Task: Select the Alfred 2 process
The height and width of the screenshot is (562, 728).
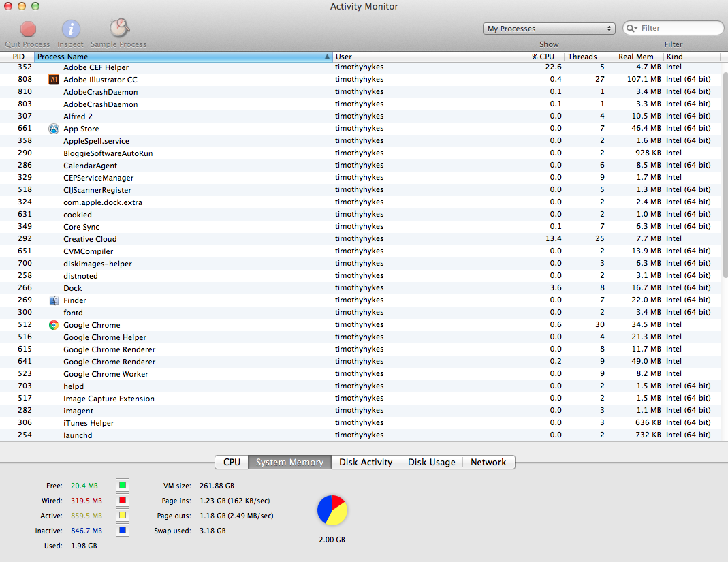Action: pyautogui.click(x=360, y=116)
